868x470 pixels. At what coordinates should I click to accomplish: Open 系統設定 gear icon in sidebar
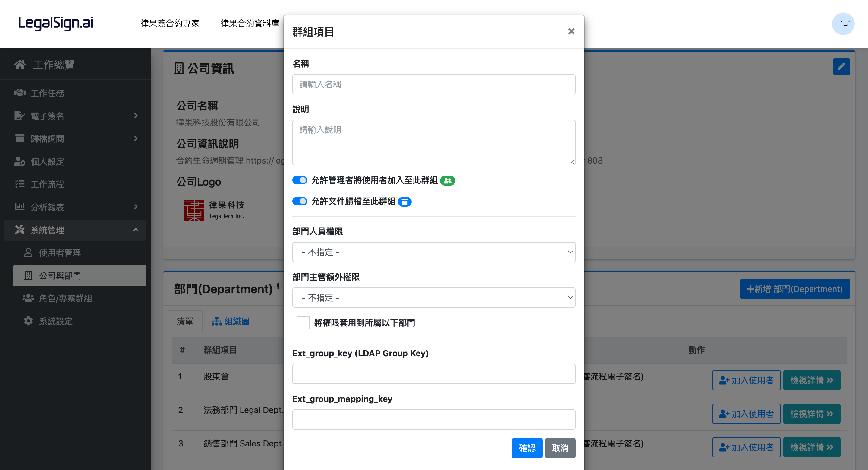[28, 321]
